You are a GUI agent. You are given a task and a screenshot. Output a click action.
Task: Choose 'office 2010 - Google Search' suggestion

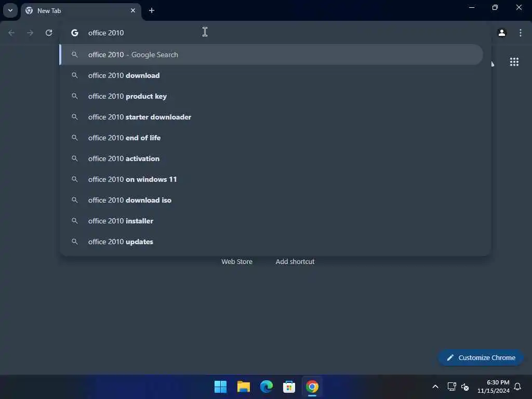(271, 55)
